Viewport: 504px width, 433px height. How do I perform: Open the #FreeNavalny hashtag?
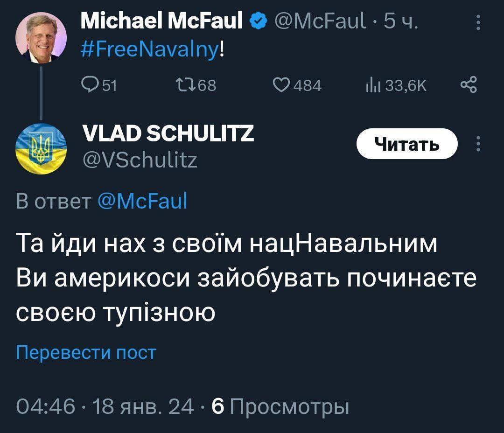(149, 49)
